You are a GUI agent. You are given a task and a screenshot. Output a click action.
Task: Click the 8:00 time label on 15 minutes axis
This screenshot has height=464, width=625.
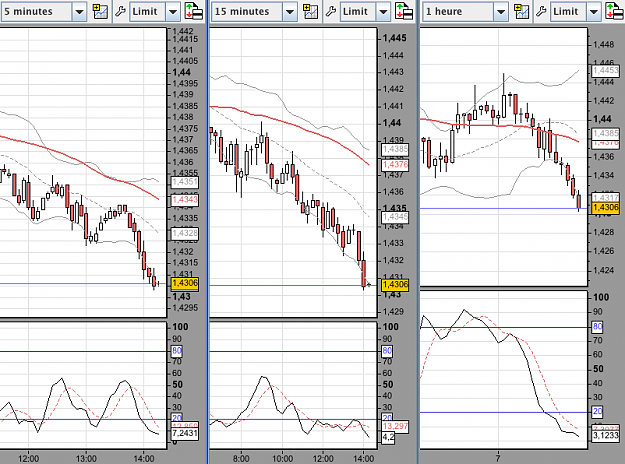[x=241, y=459]
